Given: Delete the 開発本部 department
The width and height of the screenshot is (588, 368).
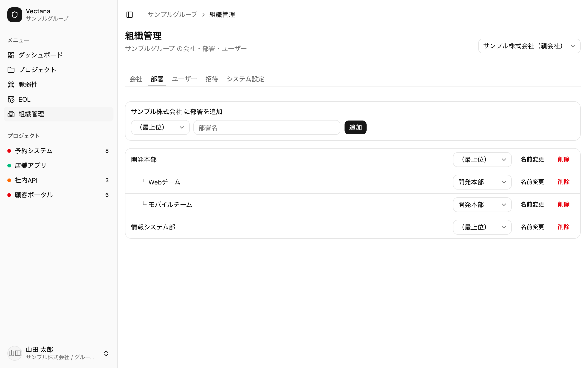Looking at the screenshot, I should pos(564,159).
